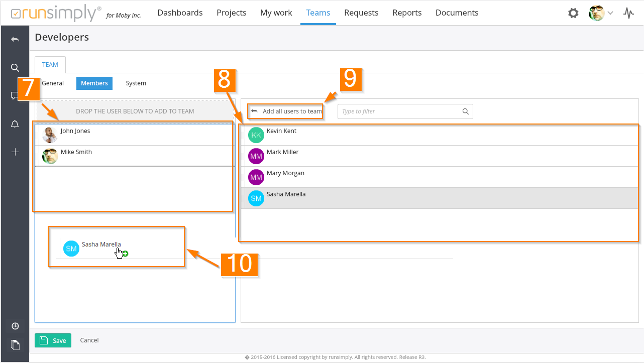This screenshot has width=644, height=363.
Task: Click the Save button
Action: (53, 340)
